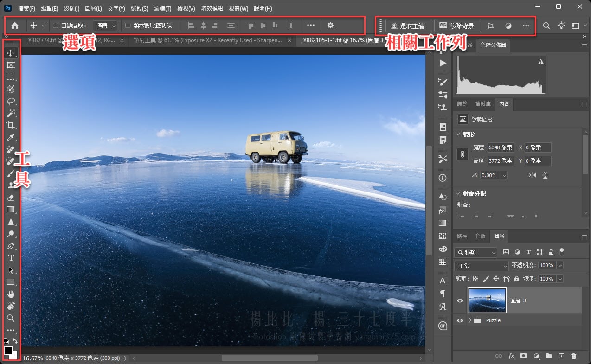Switch to the 色版 tab
Screen dimensions: 591x364
click(480, 236)
